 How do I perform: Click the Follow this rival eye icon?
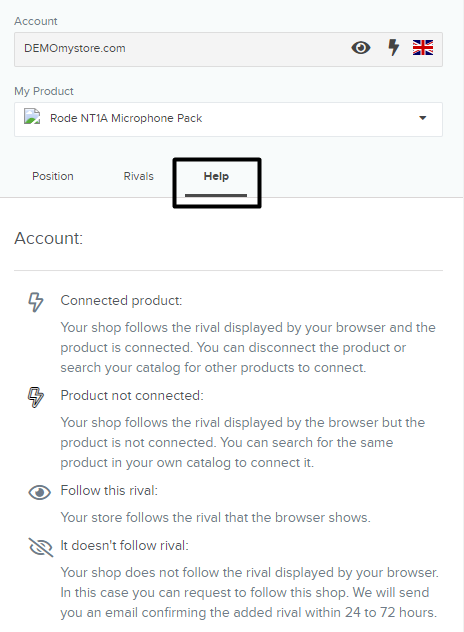click(40, 492)
